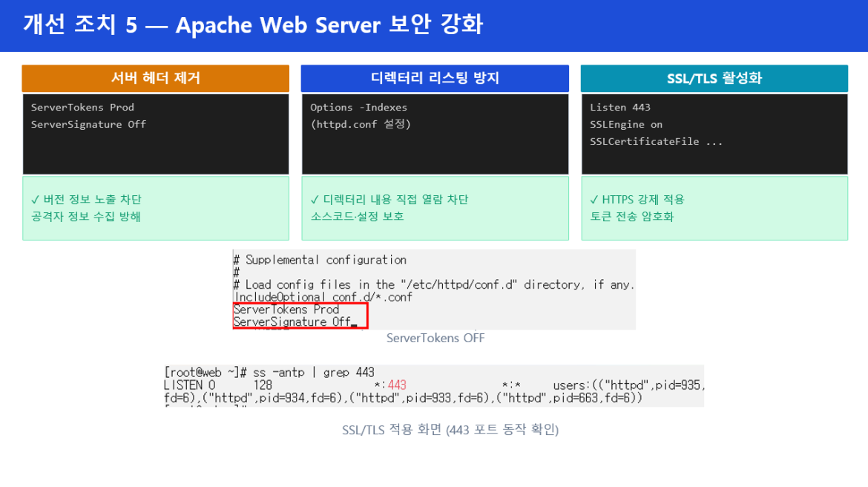
Task: Click the 'SSLCertificateFile ...' code line
Action: [656, 142]
